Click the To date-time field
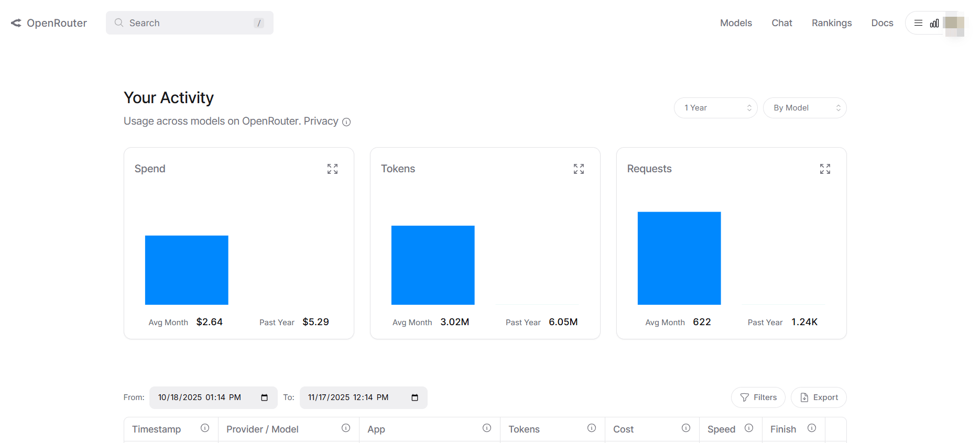980x443 pixels. click(x=364, y=397)
